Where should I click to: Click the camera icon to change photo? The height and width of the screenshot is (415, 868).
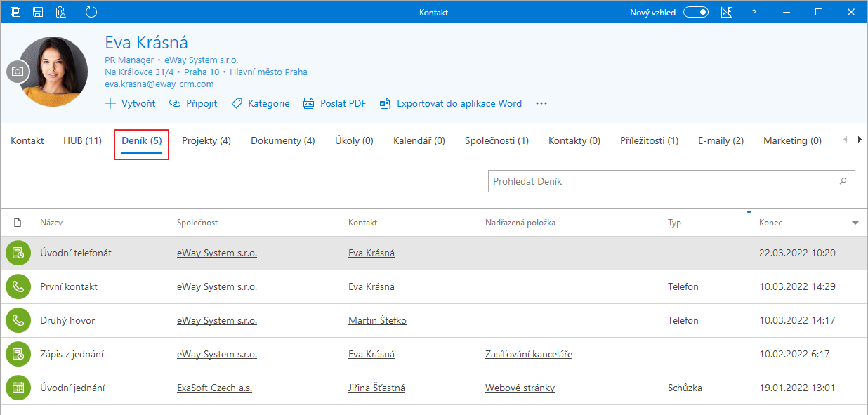point(18,72)
